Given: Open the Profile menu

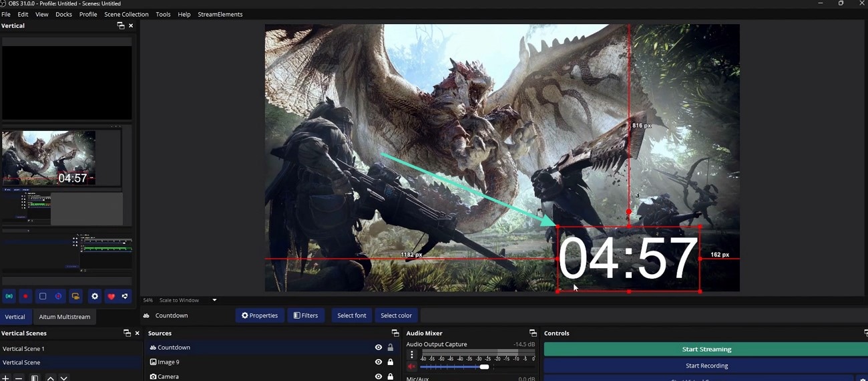Looking at the screenshot, I should 88,14.
